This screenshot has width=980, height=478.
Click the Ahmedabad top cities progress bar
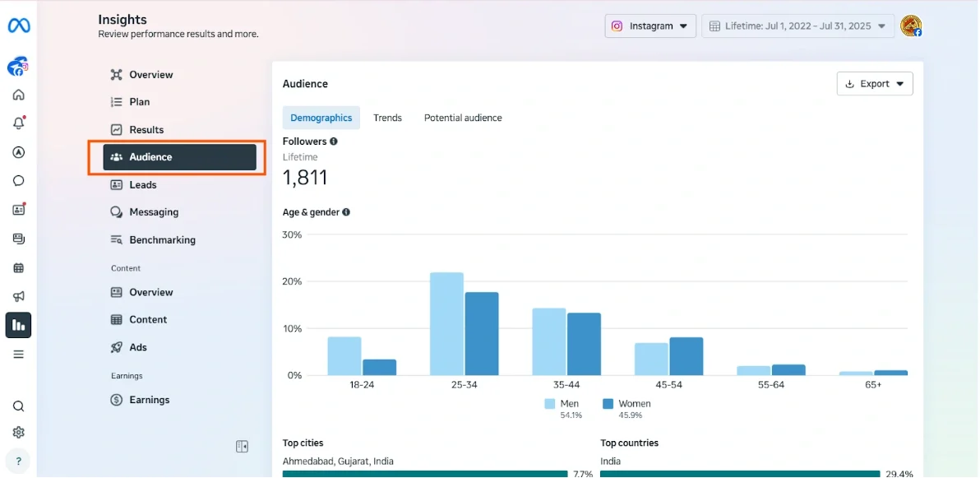pos(425,474)
